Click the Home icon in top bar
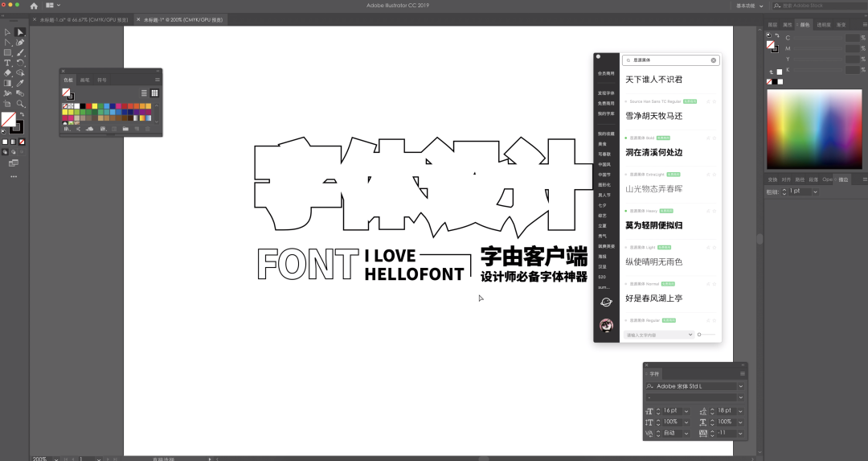 [x=34, y=6]
